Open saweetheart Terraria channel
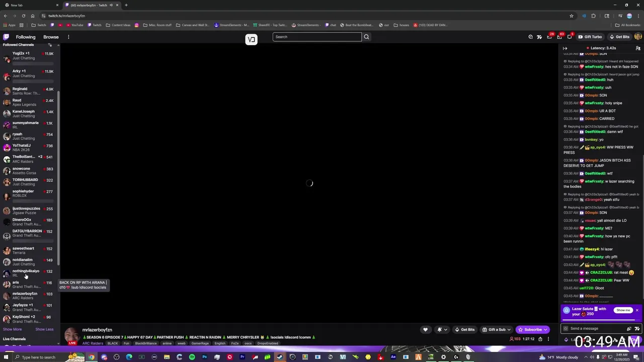 [x=30, y=250]
